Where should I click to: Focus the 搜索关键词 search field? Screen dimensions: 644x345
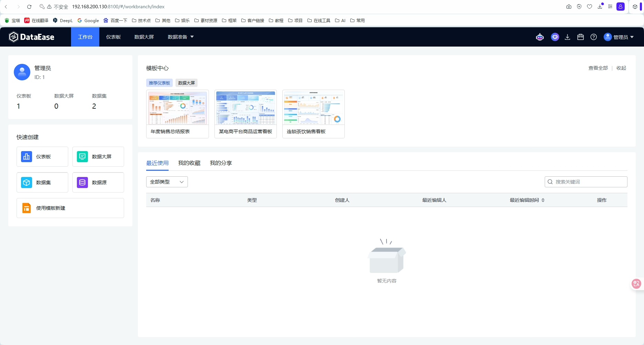586,182
